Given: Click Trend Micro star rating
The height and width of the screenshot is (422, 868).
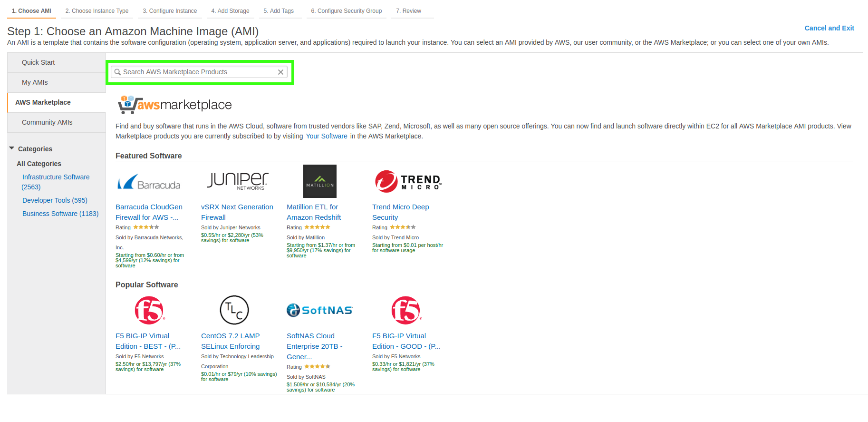Looking at the screenshot, I should click(x=403, y=227).
